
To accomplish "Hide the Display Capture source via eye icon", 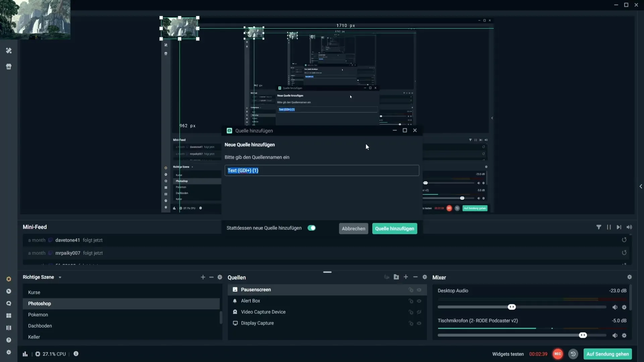I will [x=419, y=323].
